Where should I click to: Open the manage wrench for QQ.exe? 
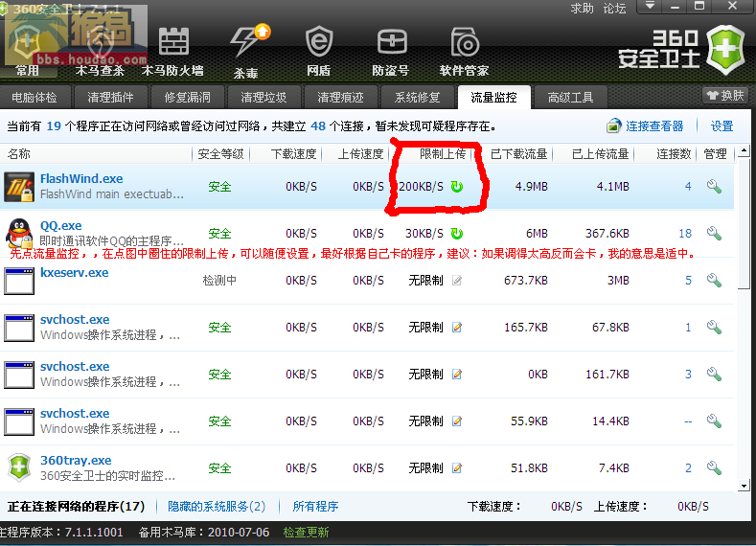coord(714,233)
